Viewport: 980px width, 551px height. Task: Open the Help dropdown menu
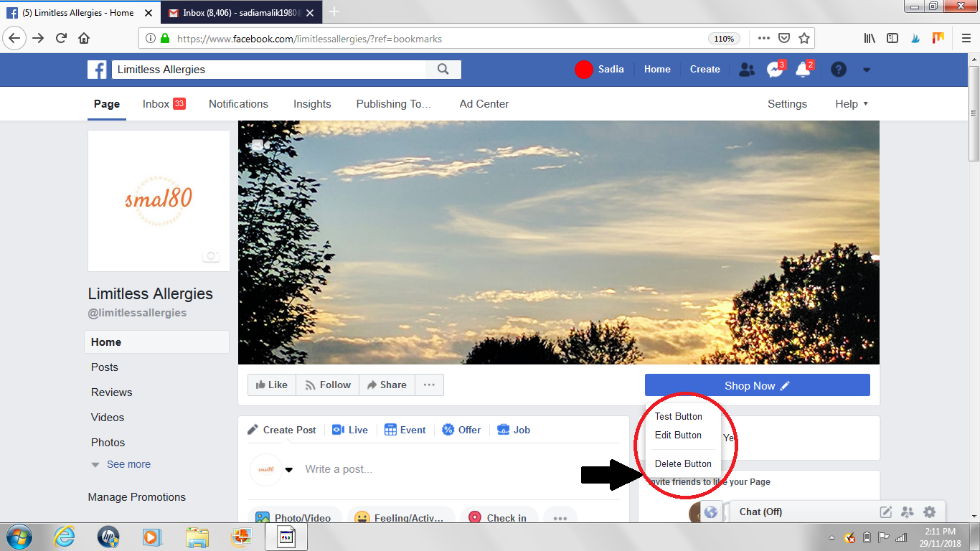pos(851,103)
